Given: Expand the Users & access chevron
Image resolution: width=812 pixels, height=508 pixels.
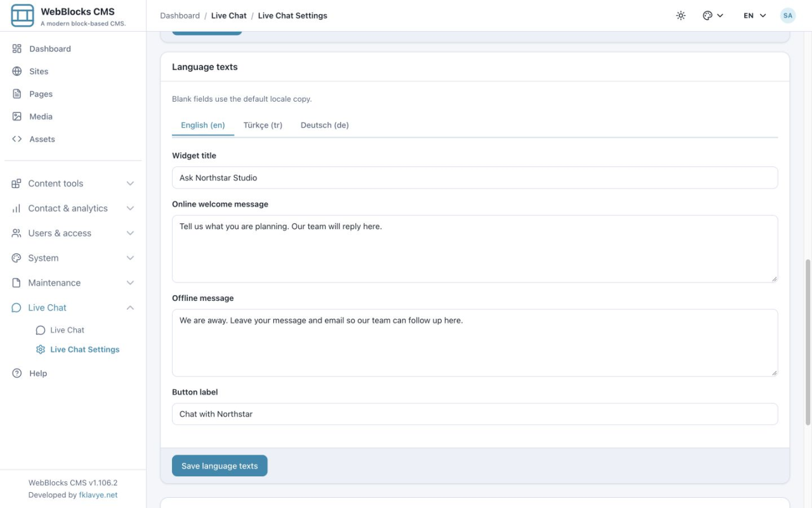Looking at the screenshot, I should coord(130,233).
